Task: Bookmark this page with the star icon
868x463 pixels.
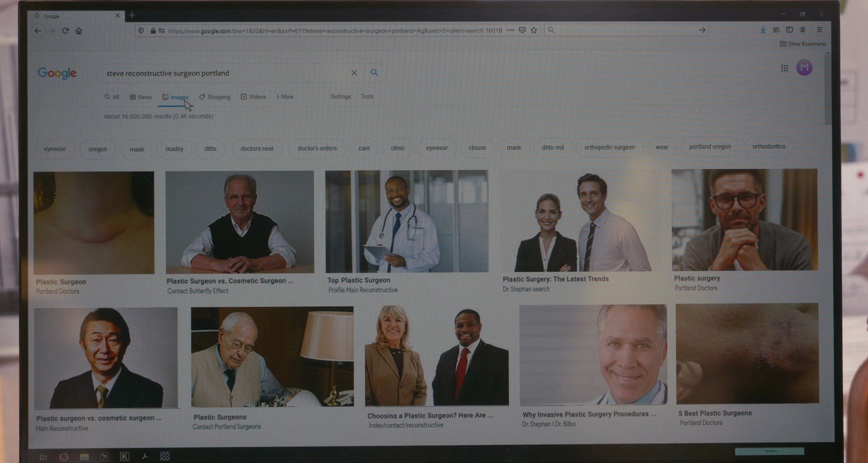Action: [534, 30]
